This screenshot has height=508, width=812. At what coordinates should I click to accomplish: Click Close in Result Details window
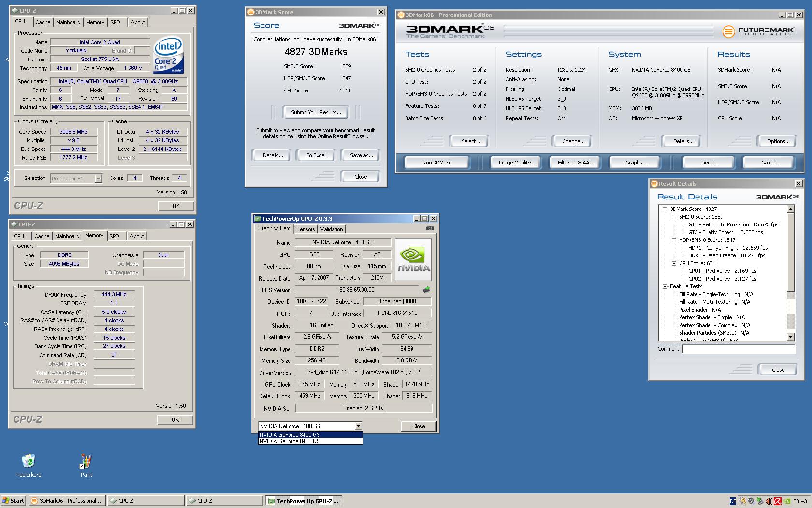pos(778,370)
